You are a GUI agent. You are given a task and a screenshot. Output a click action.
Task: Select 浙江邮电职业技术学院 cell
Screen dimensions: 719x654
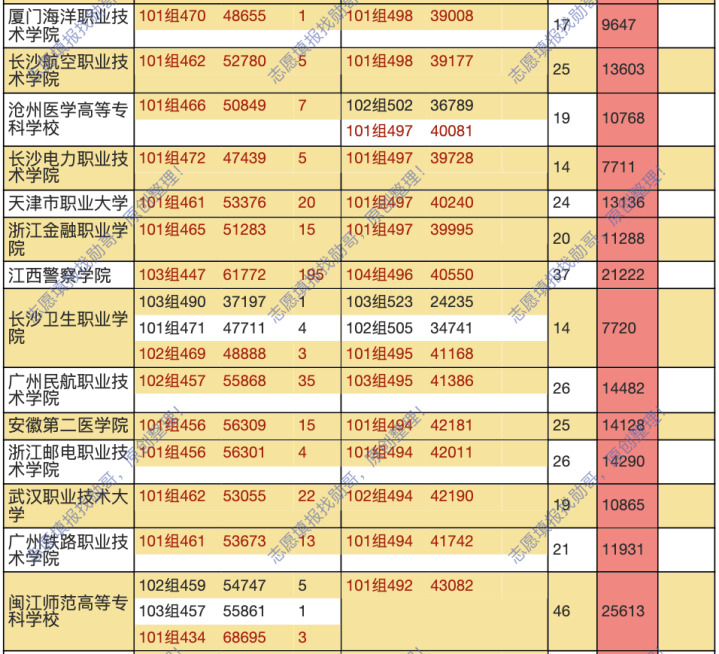pyautogui.click(x=68, y=461)
